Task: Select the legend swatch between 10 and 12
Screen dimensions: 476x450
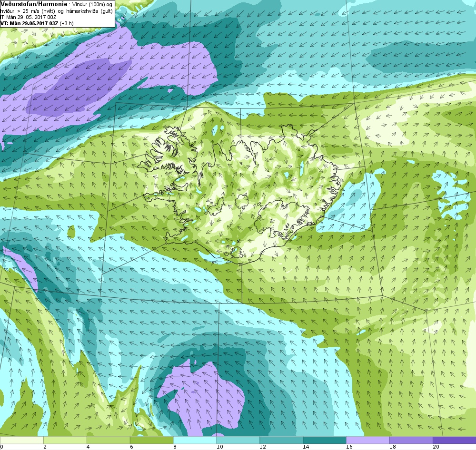Action: (x=238, y=440)
